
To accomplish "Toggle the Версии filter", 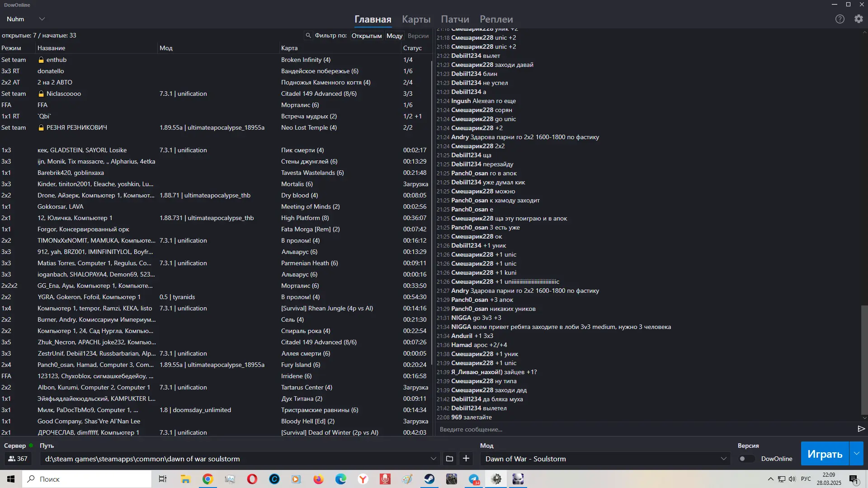I will click(418, 36).
